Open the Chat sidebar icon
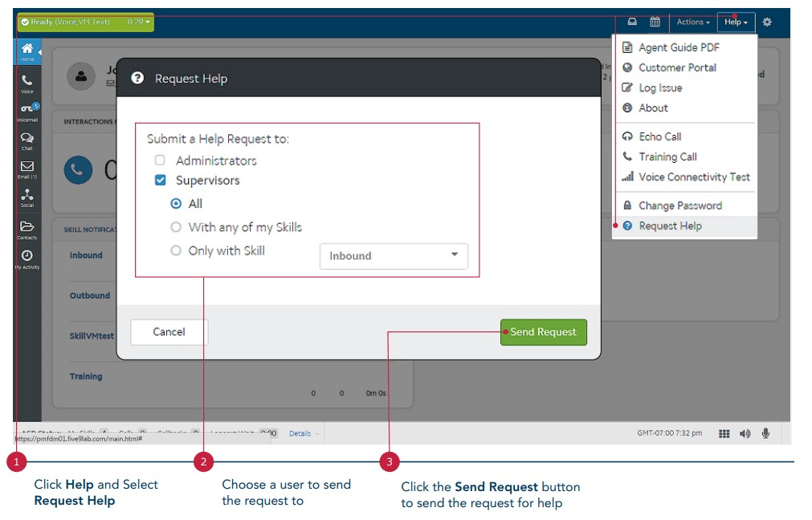 pos(27,140)
